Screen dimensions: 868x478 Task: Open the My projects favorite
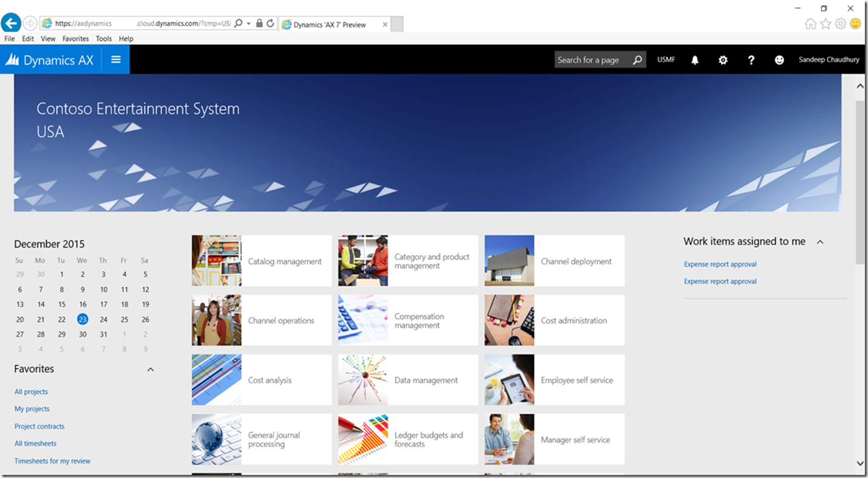click(x=32, y=409)
